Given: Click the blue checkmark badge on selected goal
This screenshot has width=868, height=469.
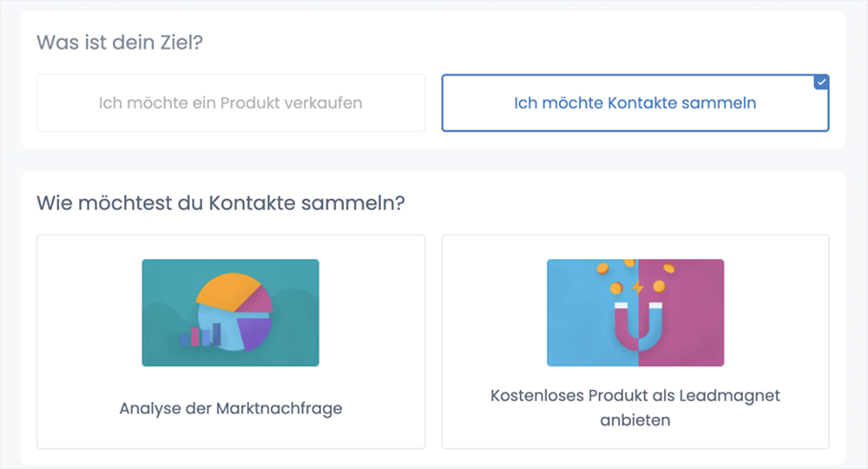Looking at the screenshot, I should 822,82.
